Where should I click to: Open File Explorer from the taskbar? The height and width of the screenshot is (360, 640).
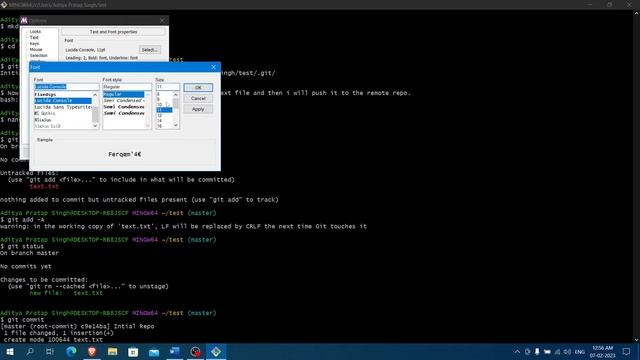point(113,351)
